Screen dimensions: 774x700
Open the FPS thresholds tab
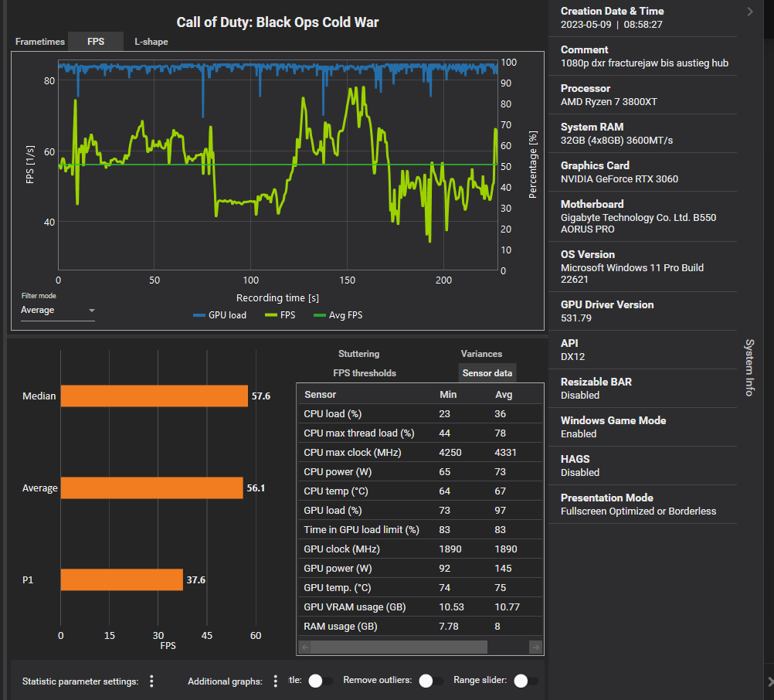(365, 373)
